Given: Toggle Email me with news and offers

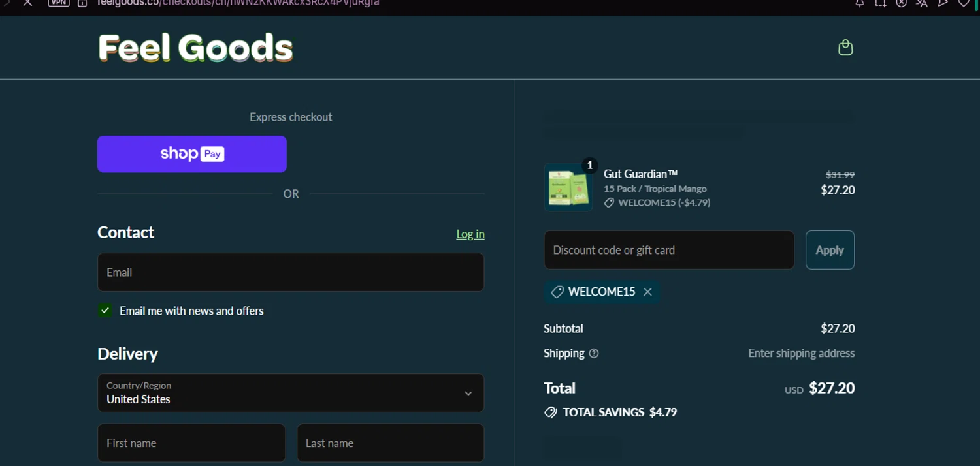Looking at the screenshot, I should coord(105,311).
